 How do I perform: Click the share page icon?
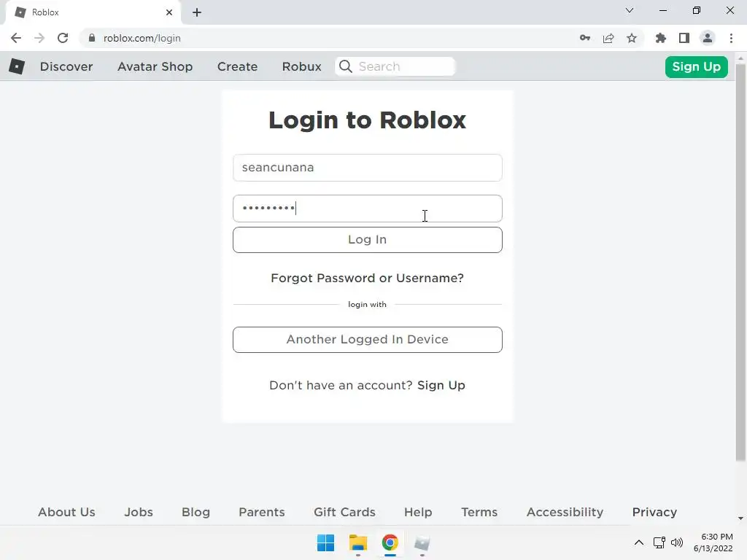click(608, 38)
